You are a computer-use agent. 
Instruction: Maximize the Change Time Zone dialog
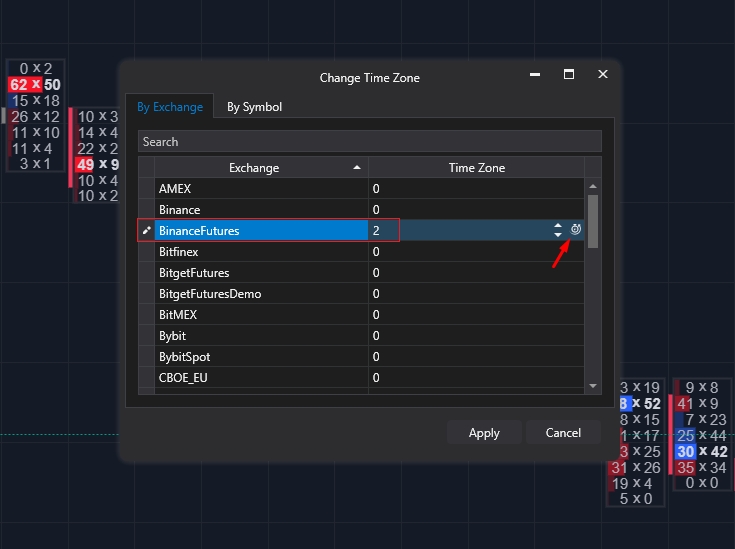[568, 74]
